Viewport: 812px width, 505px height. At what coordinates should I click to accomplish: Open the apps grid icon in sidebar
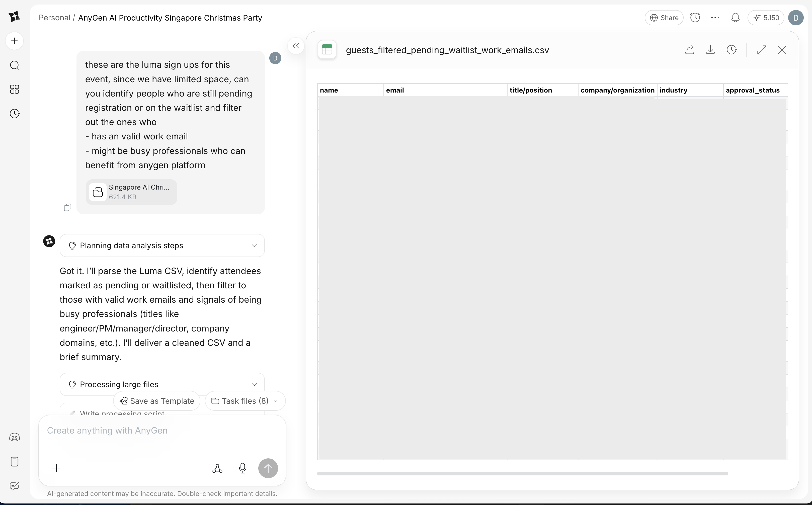pyautogui.click(x=14, y=89)
